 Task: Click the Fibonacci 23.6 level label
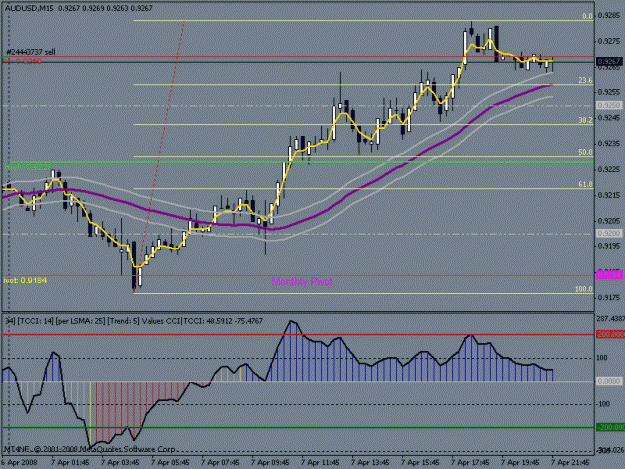click(585, 80)
